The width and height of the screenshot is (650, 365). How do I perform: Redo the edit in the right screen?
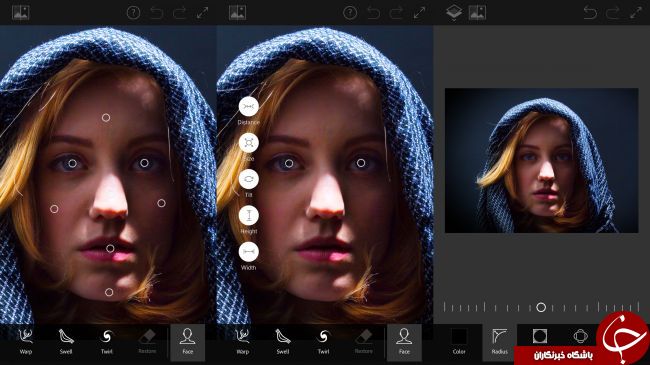(613, 13)
